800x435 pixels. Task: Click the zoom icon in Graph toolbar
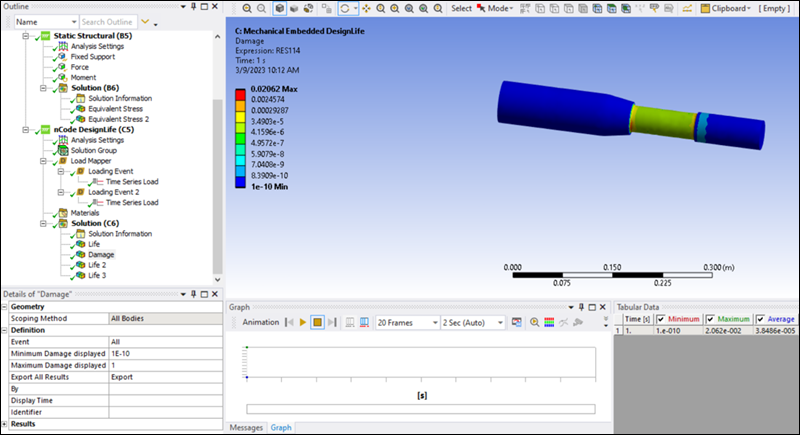pos(535,323)
